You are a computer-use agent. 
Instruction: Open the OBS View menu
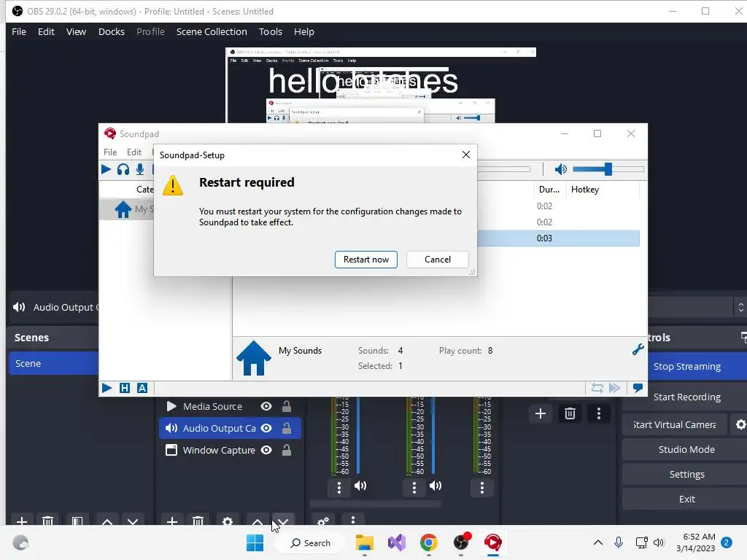[x=76, y=31]
